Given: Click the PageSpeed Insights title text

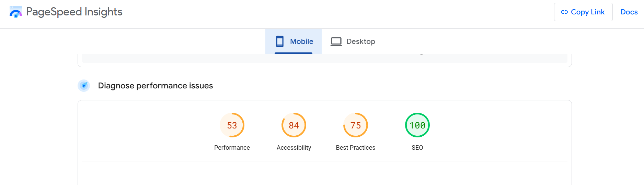Looking at the screenshot, I should point(74,12).
